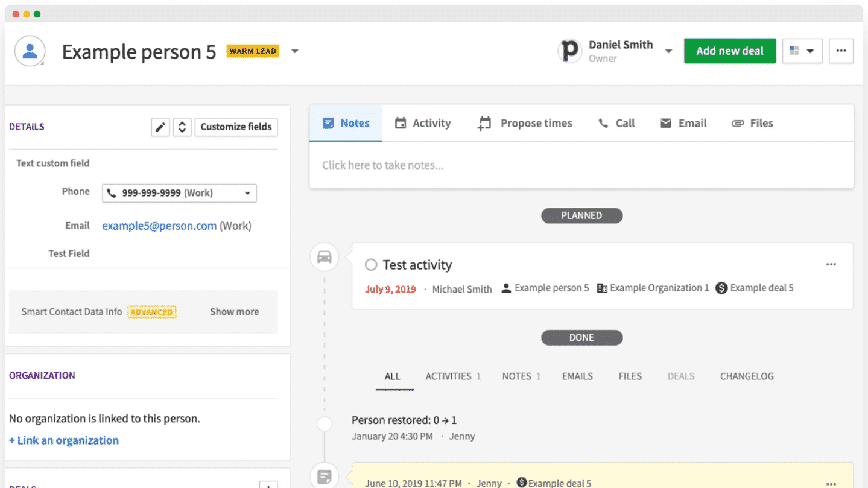The height and width of the screenshot is (488, 868).
Task: Click the person icon beside Example person 5 in Test activity
Action: 507,288
